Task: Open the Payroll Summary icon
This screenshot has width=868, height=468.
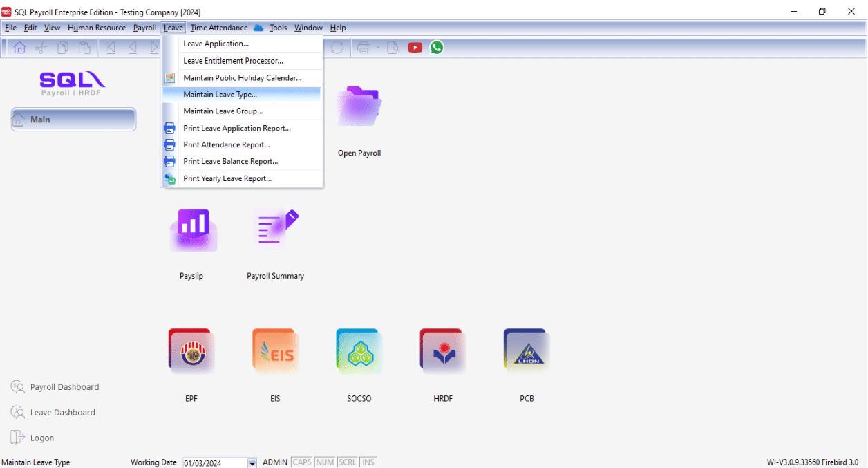Action: [x=275, y=230]
